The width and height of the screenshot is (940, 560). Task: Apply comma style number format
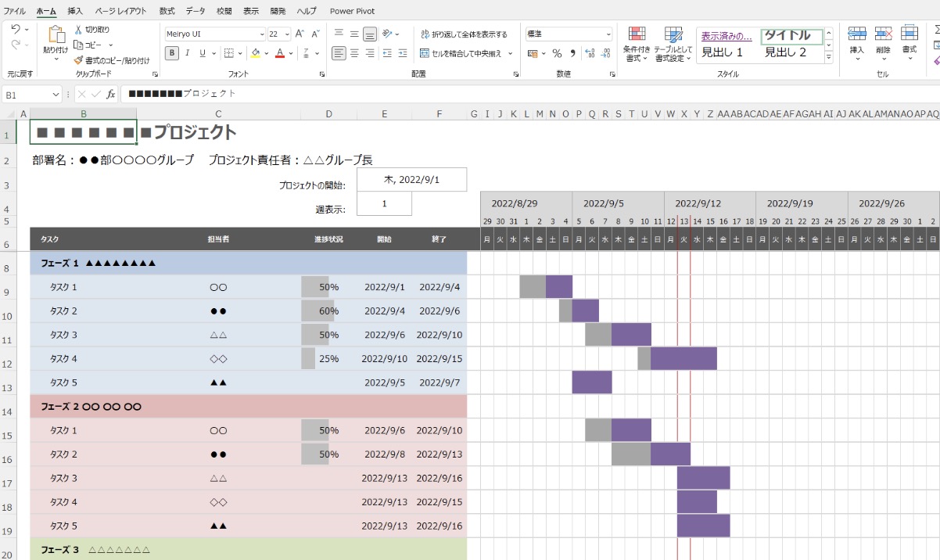(x=572, y=53)
